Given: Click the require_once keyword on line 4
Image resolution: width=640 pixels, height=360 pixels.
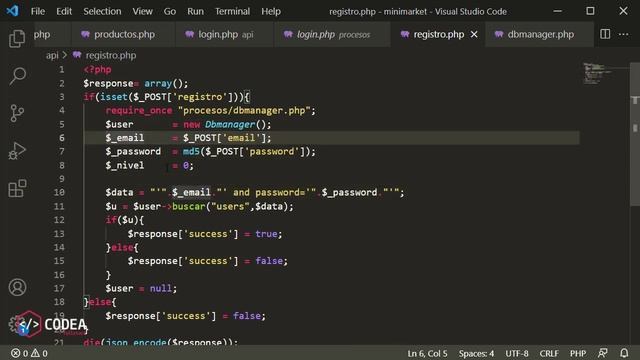Looking at the screenshot, I should tap(139, 111).
